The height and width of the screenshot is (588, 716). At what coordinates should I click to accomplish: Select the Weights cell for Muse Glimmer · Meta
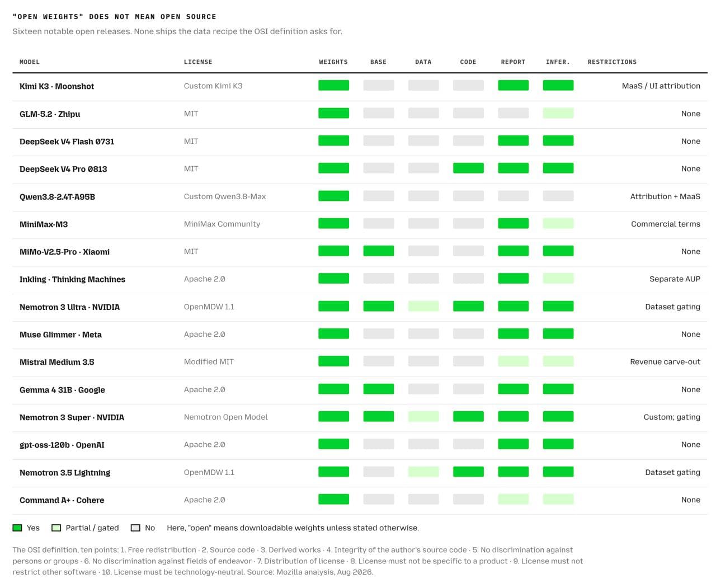[x=333, y=334]
